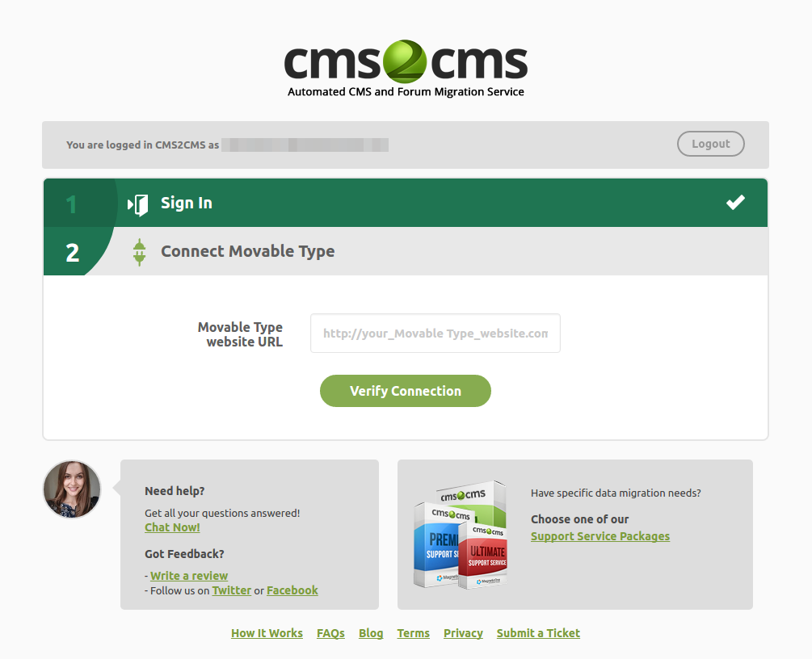The height and width of the screenshot is (659, 812).
Task: Open the Connect Movable Type step header
Action: (x=406, y=251)
